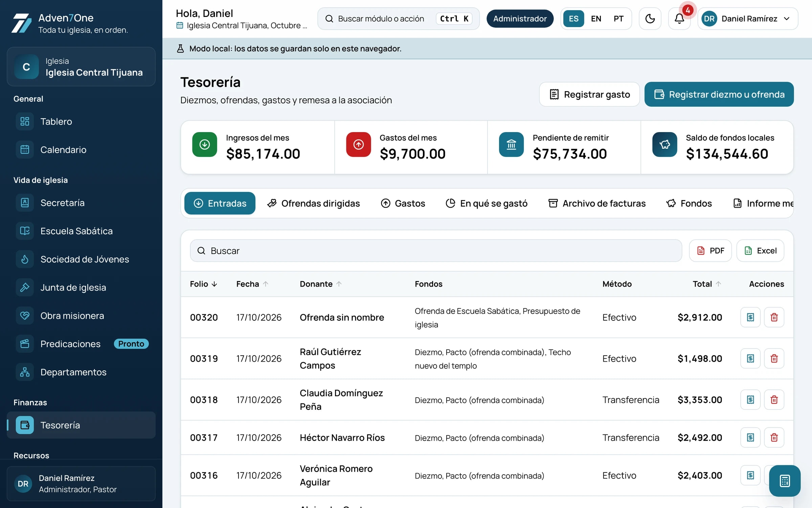Open Obra misionera module
812x508 pixels.
(x=81, y=315)
